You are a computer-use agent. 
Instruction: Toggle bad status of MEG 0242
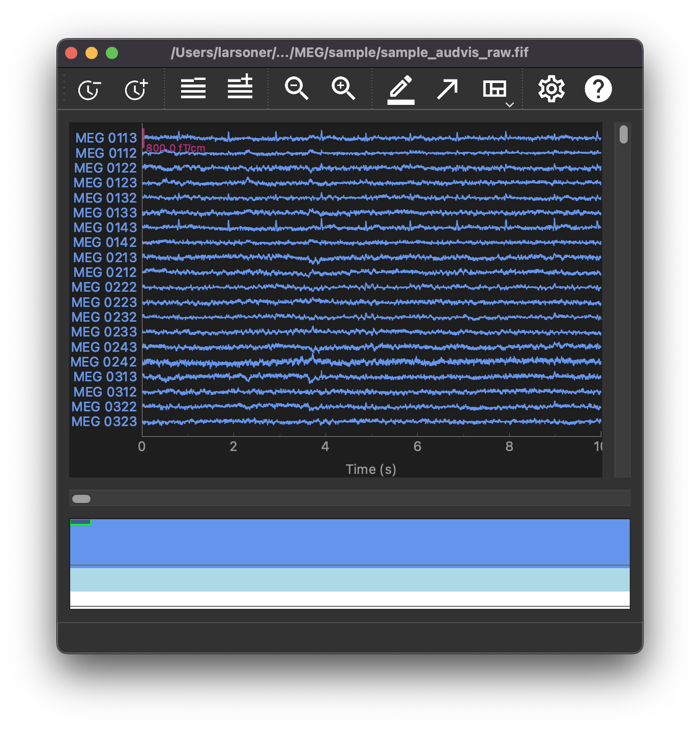point(104,362)
